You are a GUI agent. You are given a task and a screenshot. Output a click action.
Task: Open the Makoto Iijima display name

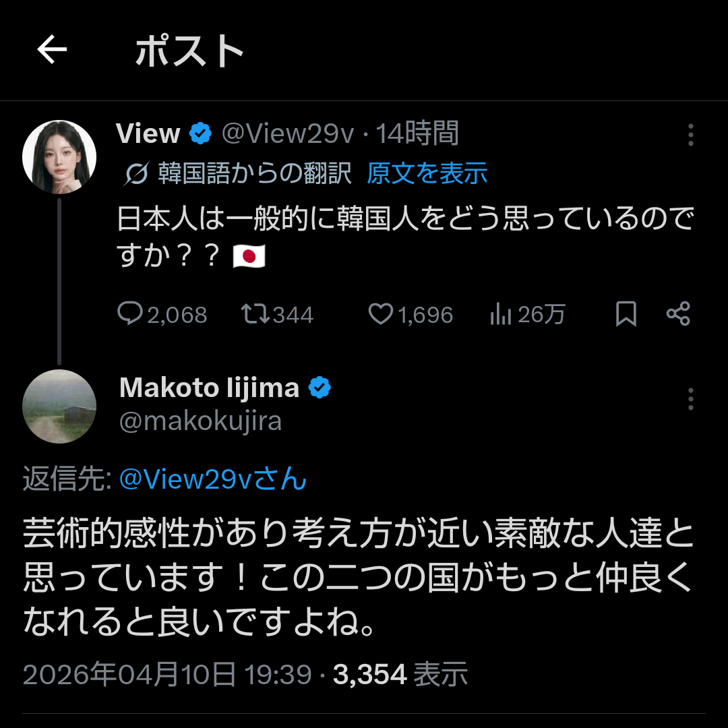[209, 388]
